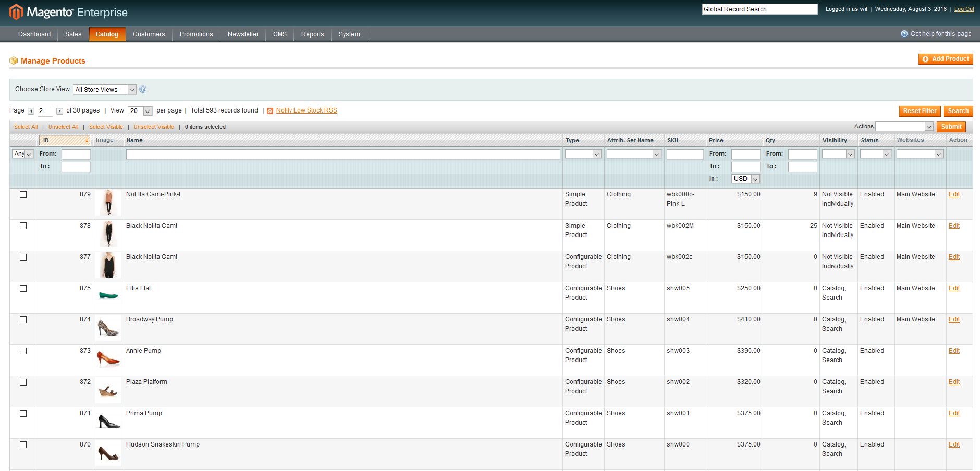Open Plaza Platform product thumbnail
The image size is (980, 471).
[108, 390]
